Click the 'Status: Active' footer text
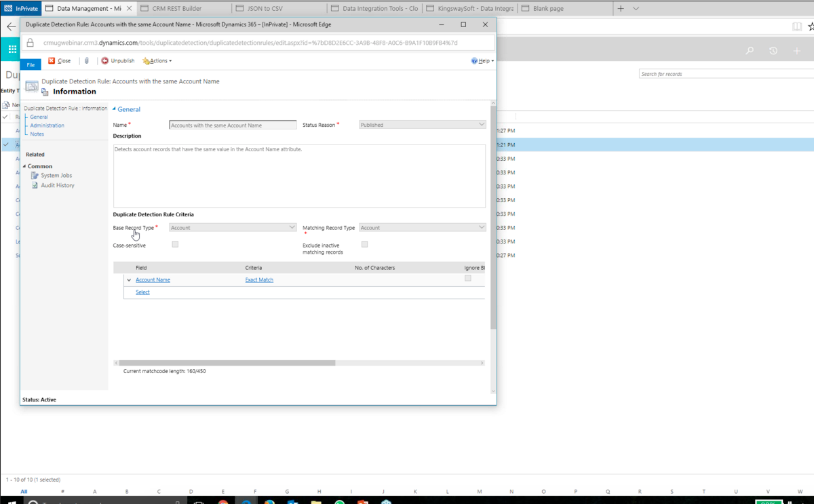The image size is (814, 504). tap(39, 400)
